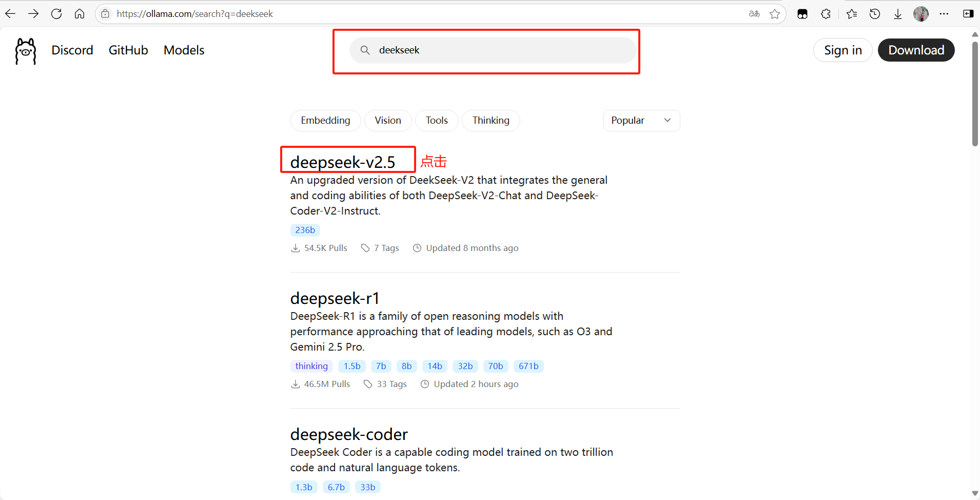Click the thinking tag on deepseek-r1
This screenshot has width=980, height=500.
(x=311, y=366)
